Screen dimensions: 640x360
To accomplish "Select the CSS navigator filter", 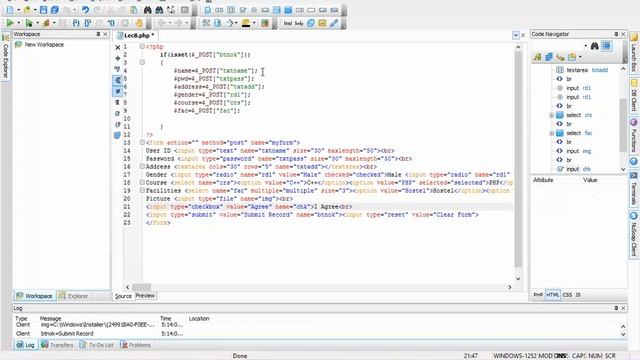I will (x=567, y=295).
